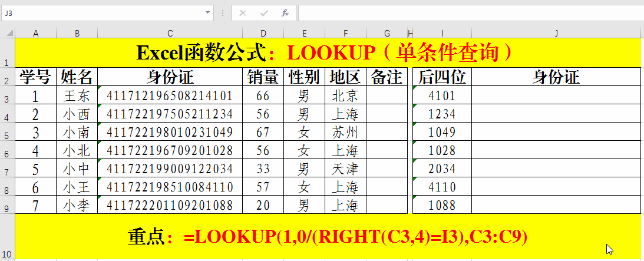Select ID cell 411722198510084110
This screenshot has width=644, height=261.
tap(170, 186)
